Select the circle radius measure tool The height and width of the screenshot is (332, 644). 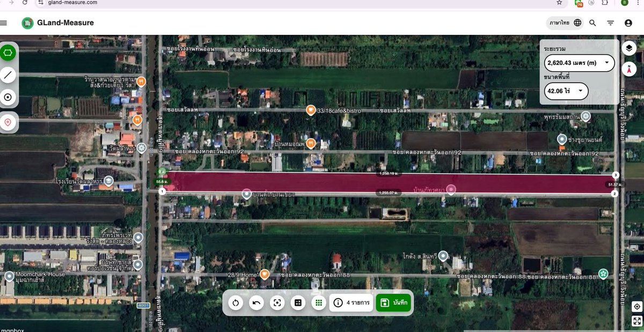point(8,97)
